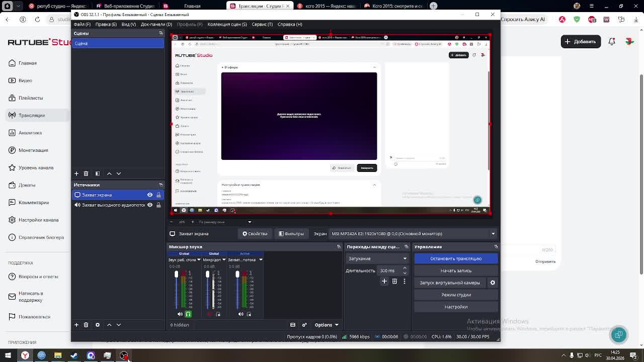644x362 pixels.
Task: Toggle monitoring headphones on Звук раб. стола
Action: click(x=188, y=314)
